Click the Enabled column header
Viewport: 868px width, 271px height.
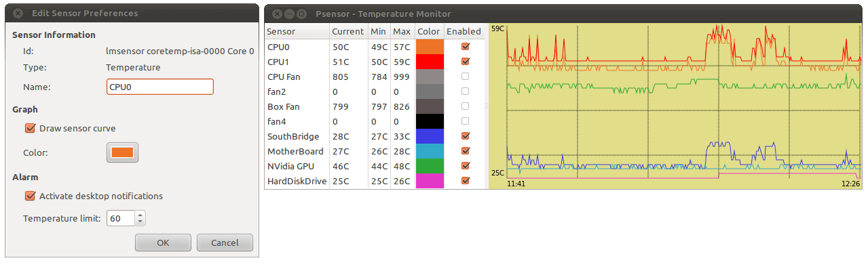point(464,31)
